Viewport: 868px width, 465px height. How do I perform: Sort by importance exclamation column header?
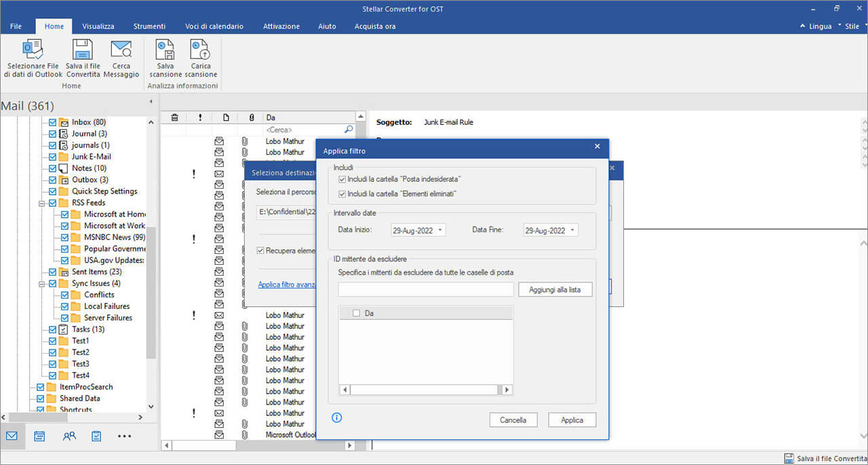pos(200,117)
